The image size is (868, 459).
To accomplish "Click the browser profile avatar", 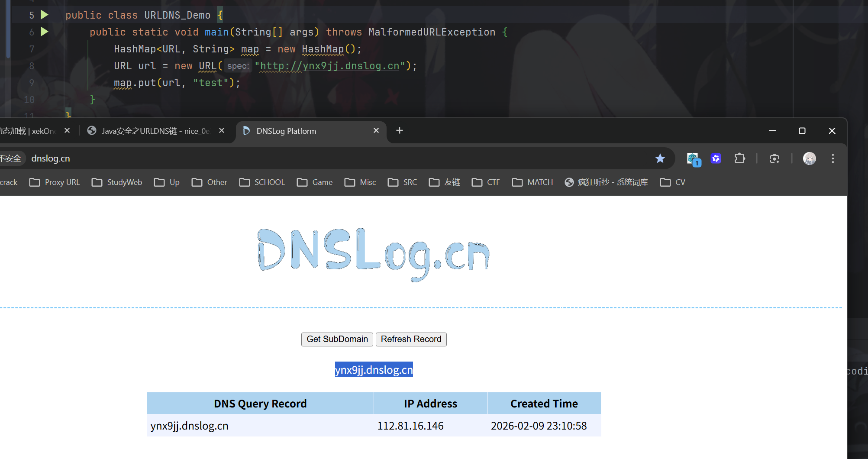I will pyautogui.click(x=809, y=158).
